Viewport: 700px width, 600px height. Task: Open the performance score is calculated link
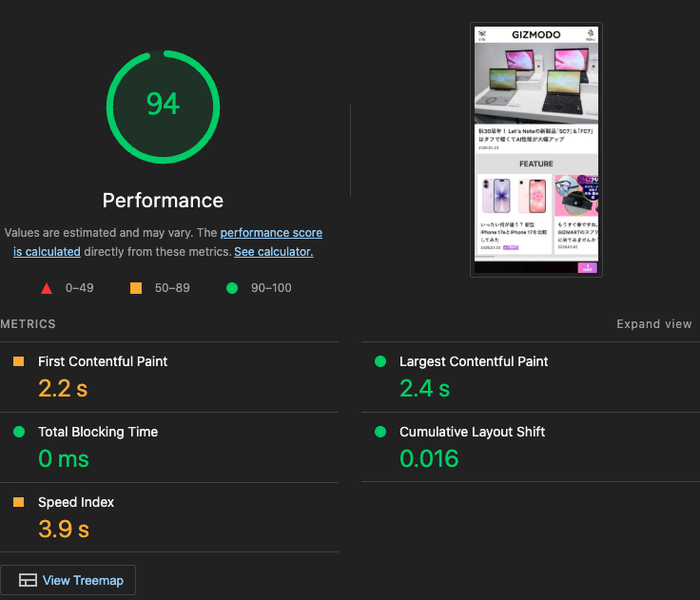167,242
